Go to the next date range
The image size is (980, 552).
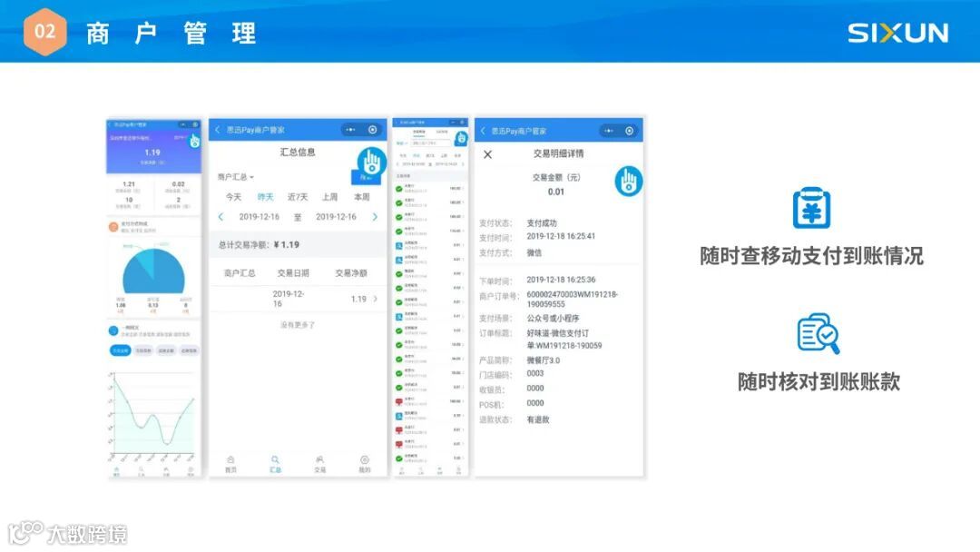[x=375, y=217]
